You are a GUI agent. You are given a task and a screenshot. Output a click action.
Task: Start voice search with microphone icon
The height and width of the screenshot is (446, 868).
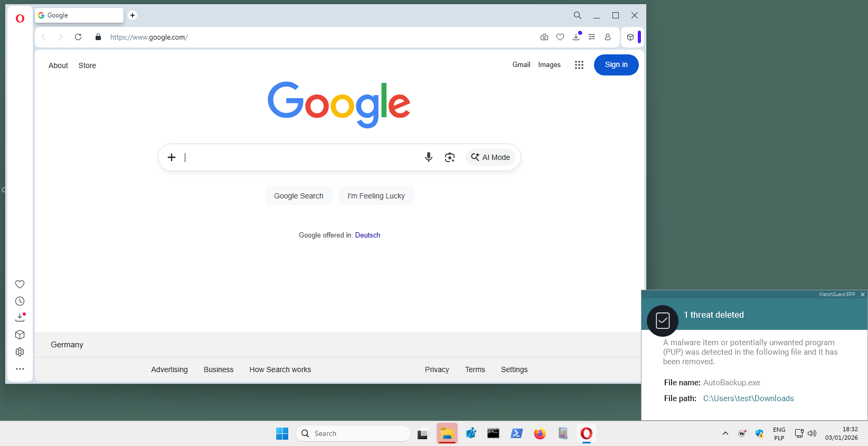click(429, 157)
